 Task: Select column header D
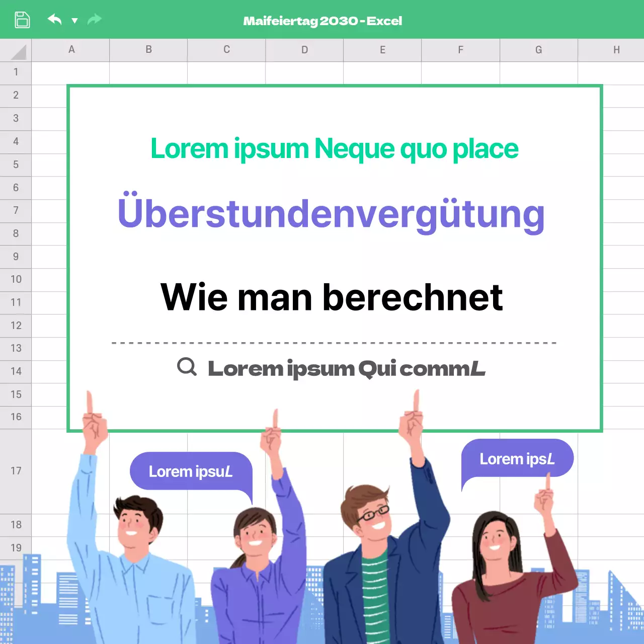pyautogui.click(x=304, y=50)
